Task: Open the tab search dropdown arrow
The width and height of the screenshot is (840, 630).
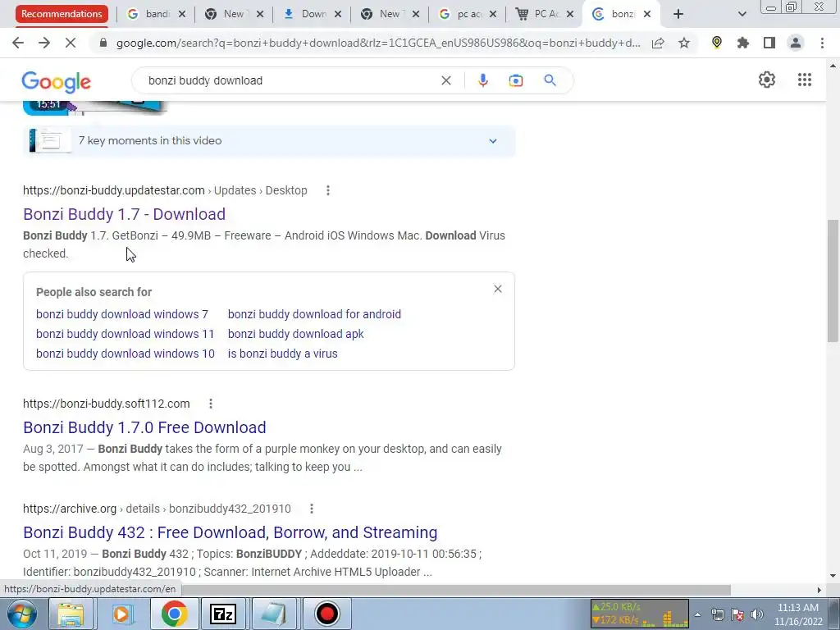Action: (742, 14)
